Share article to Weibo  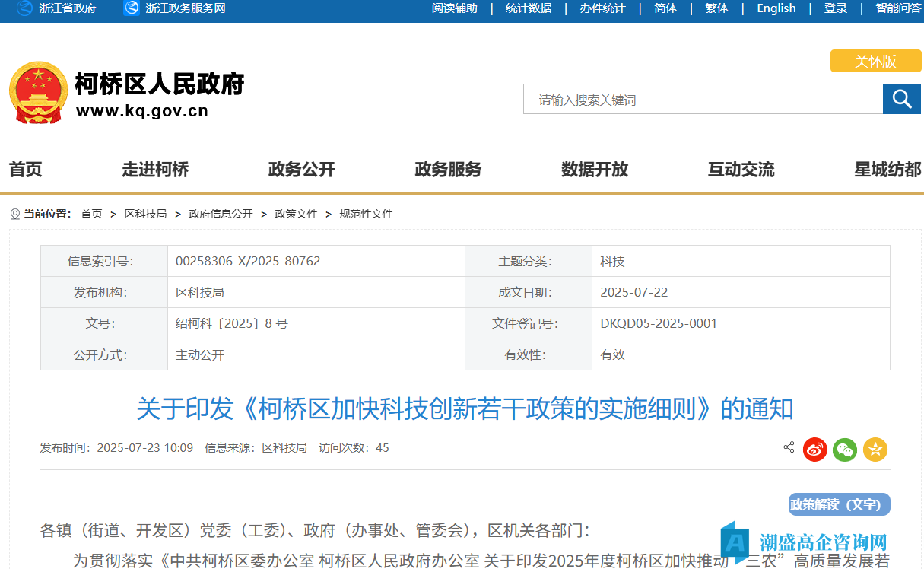tap(815, 450)
